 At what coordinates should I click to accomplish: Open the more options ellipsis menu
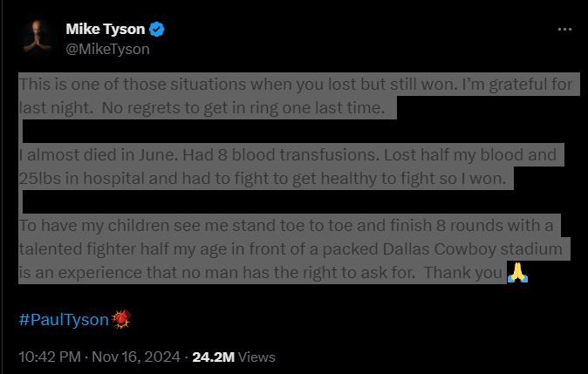tap(564, 30)
